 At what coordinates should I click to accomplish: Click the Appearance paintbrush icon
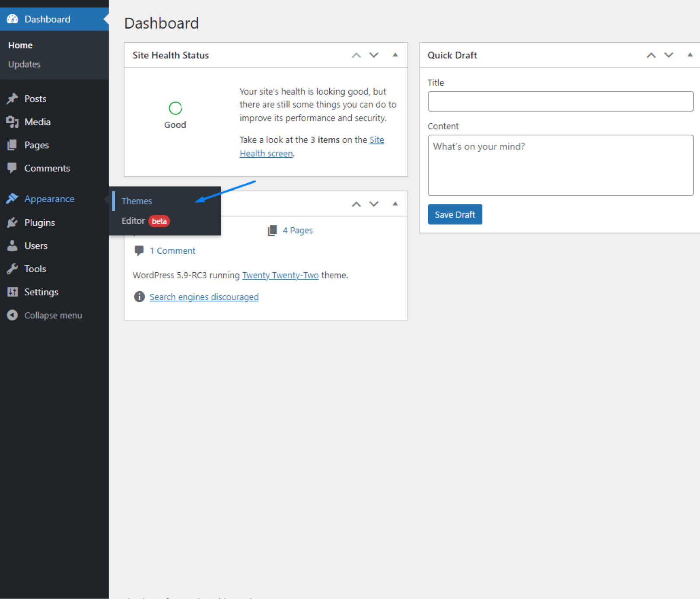(13, 199)
